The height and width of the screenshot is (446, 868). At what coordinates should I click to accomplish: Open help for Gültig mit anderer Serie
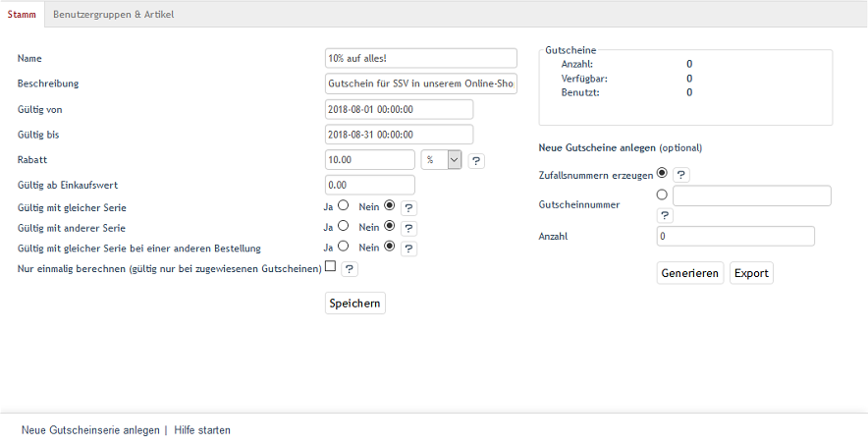[x=408, y=228]
